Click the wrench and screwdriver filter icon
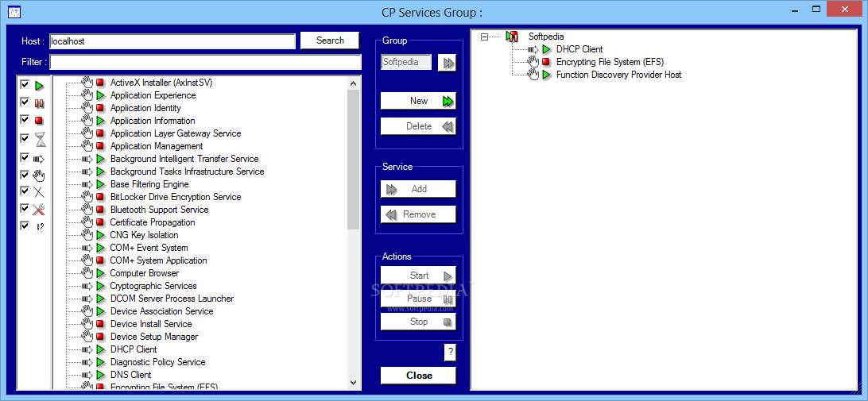Screen dimensions: 868x401 pos(39,210)
